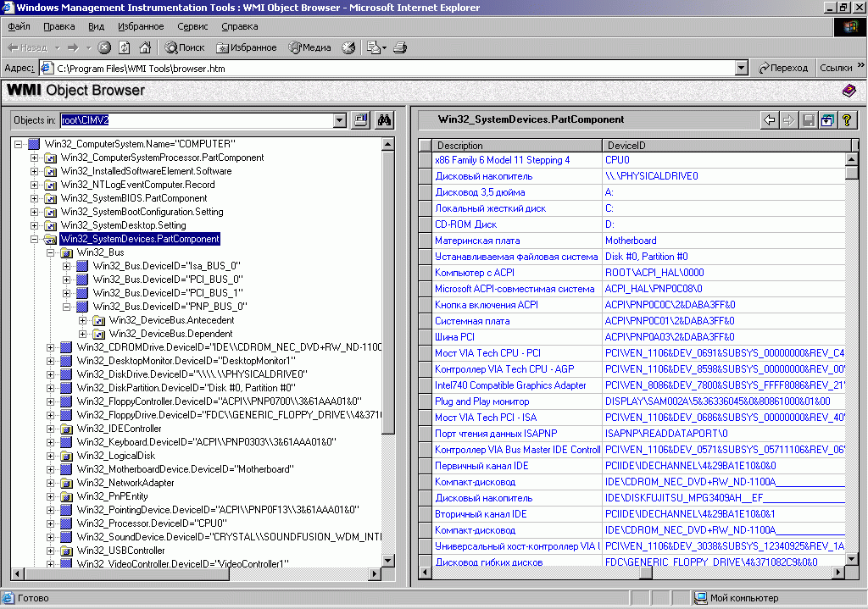Click the Ссылки links bar label

pyautogui.click(x=836, y=68)
